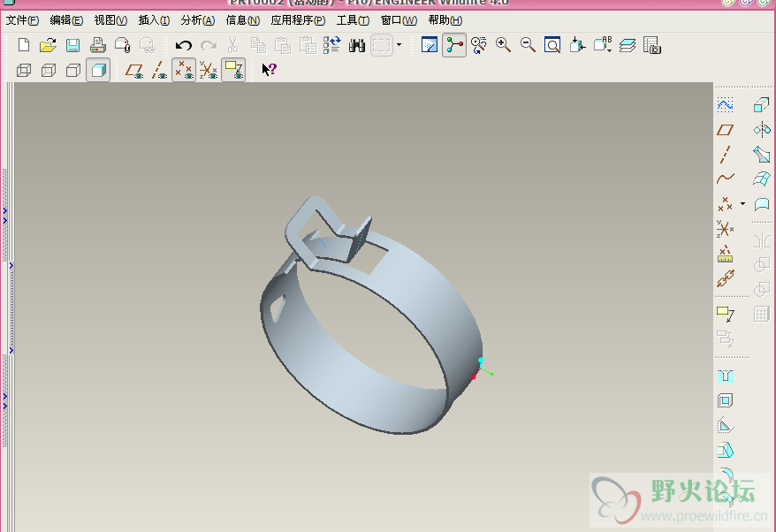
Task: Select the hole tool
Action: 726,376
